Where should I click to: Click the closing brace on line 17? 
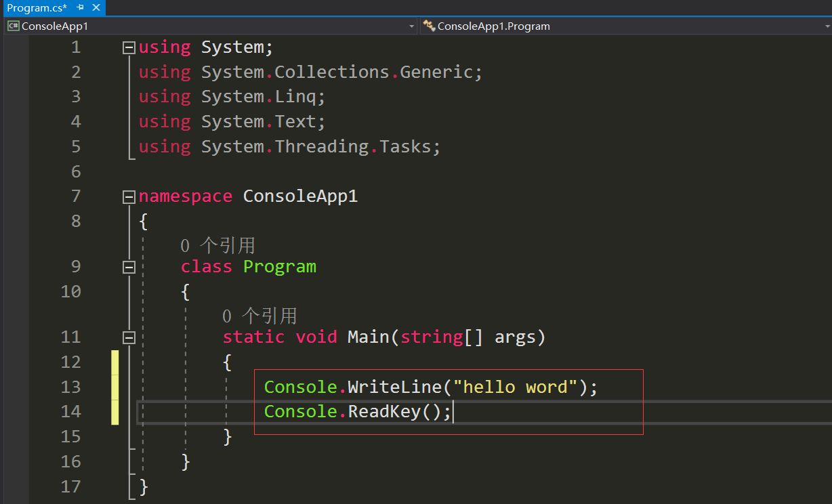click(144, 487)
